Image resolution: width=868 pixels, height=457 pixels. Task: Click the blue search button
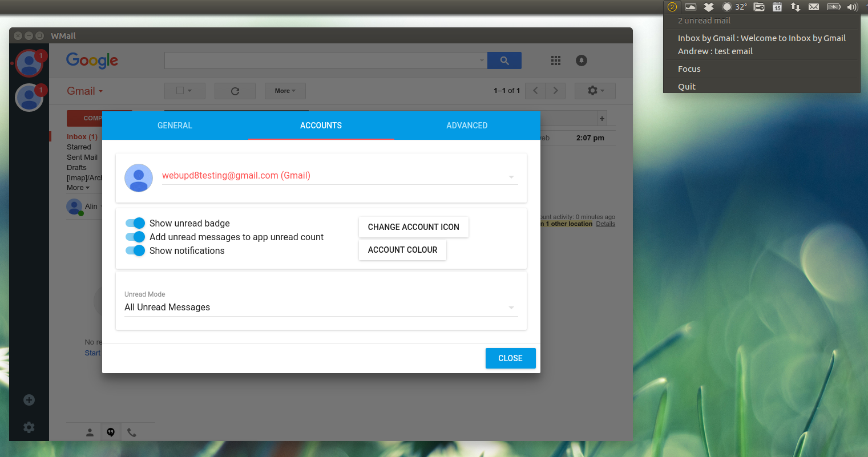coord(504,60)
